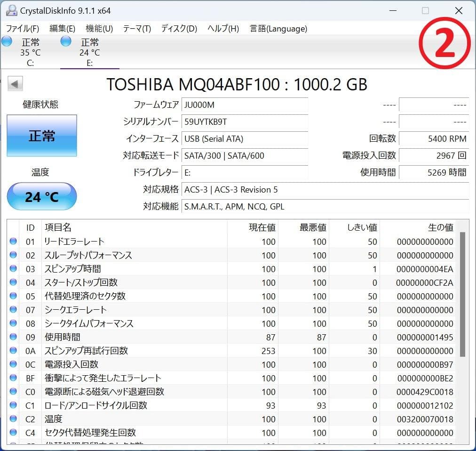The height and width of the screenshot is (451, 476).
Task: Click the しきい値 column header
Action: click(x=354, y=227)
